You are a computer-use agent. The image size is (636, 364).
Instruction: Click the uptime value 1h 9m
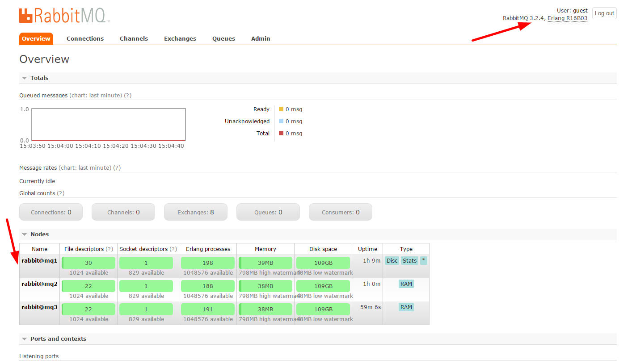click(371, 260)
